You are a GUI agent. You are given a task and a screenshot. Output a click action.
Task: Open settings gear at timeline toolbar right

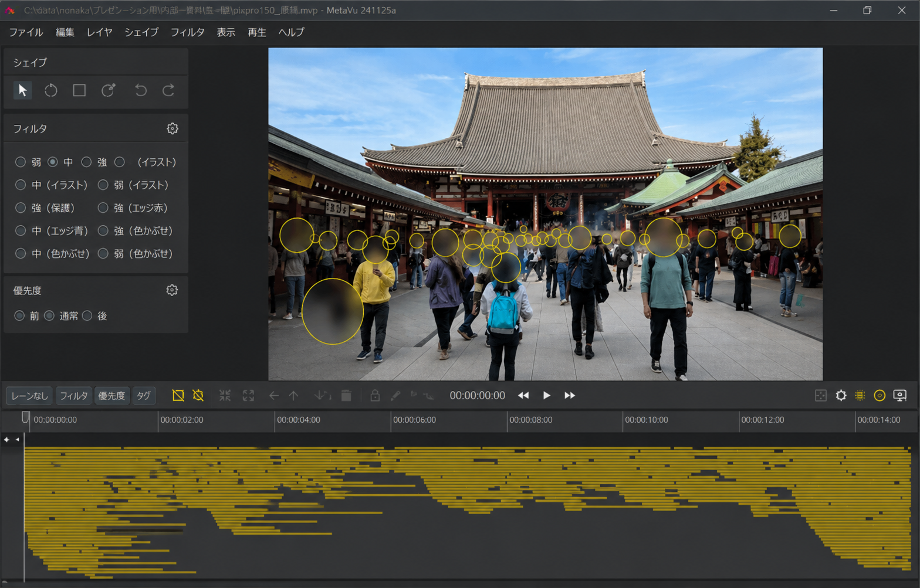click(841, 396)
